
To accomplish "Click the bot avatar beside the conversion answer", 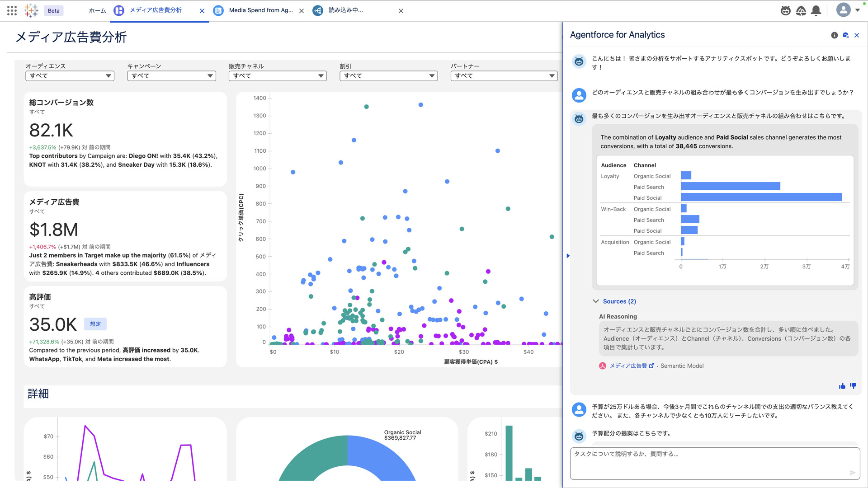I will click(579, 119).
